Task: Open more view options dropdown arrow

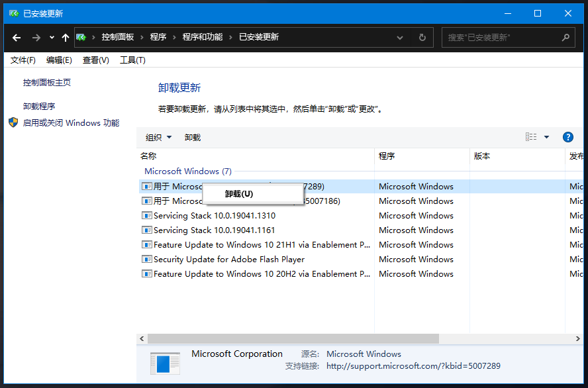Action: point(547,137)
